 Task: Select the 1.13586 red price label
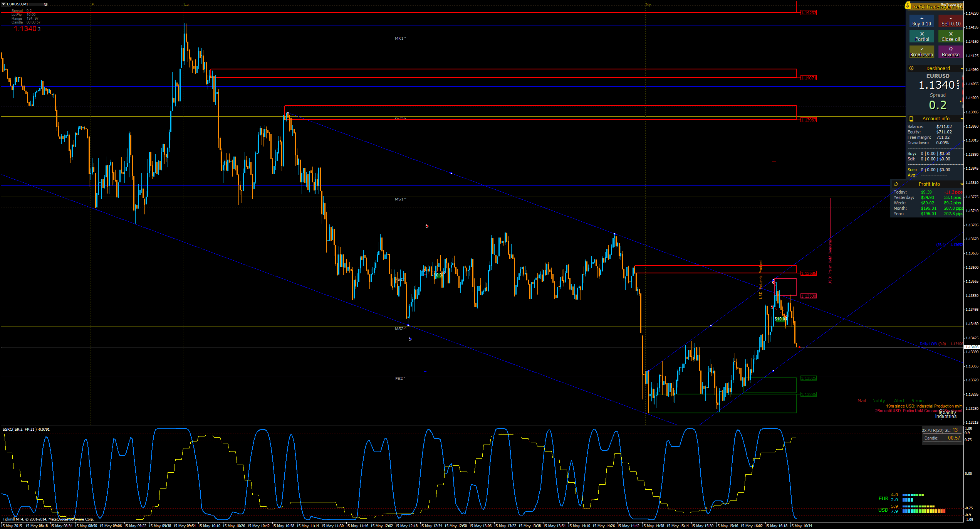808,273
